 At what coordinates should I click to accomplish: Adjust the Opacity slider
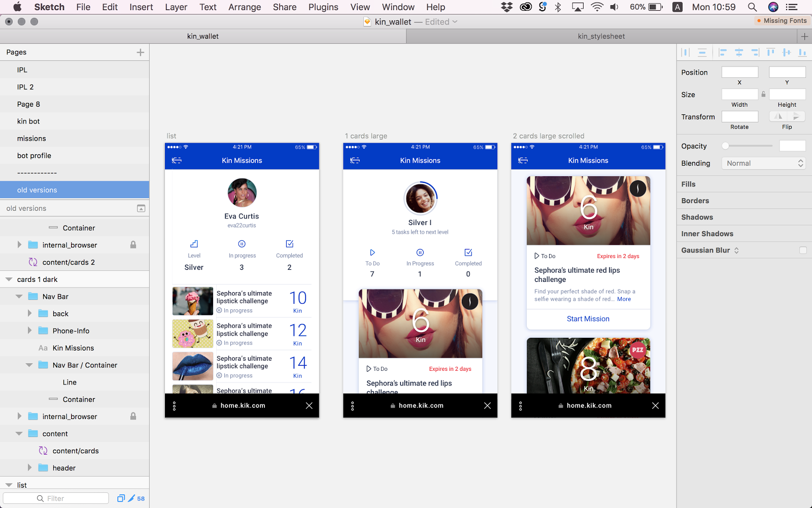[x=747, y=146]
